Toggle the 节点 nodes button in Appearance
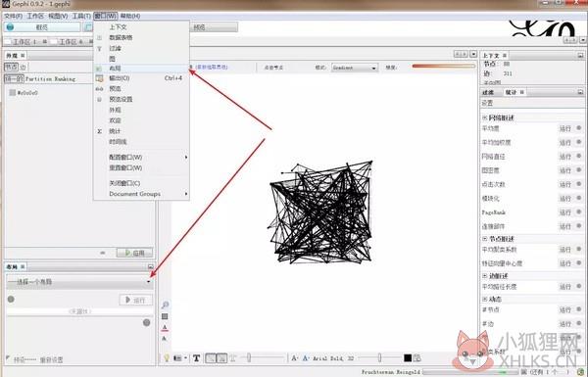 [x=11, y=68]
